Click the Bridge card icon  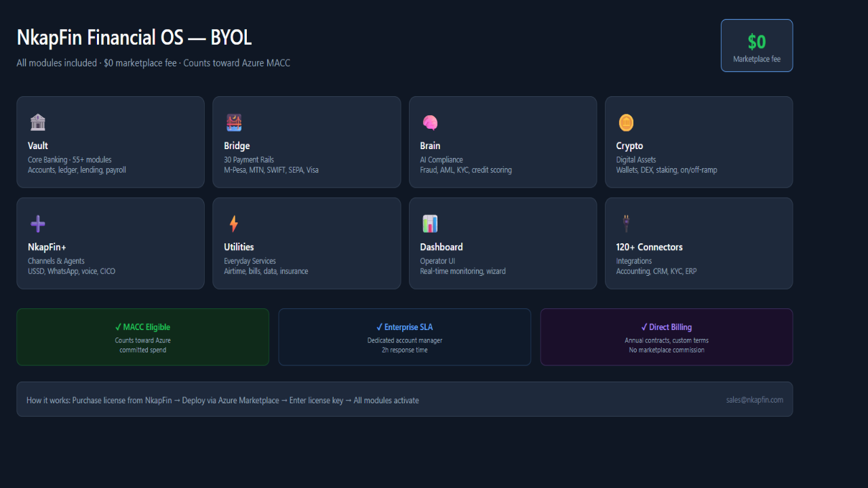coord(234,123)
